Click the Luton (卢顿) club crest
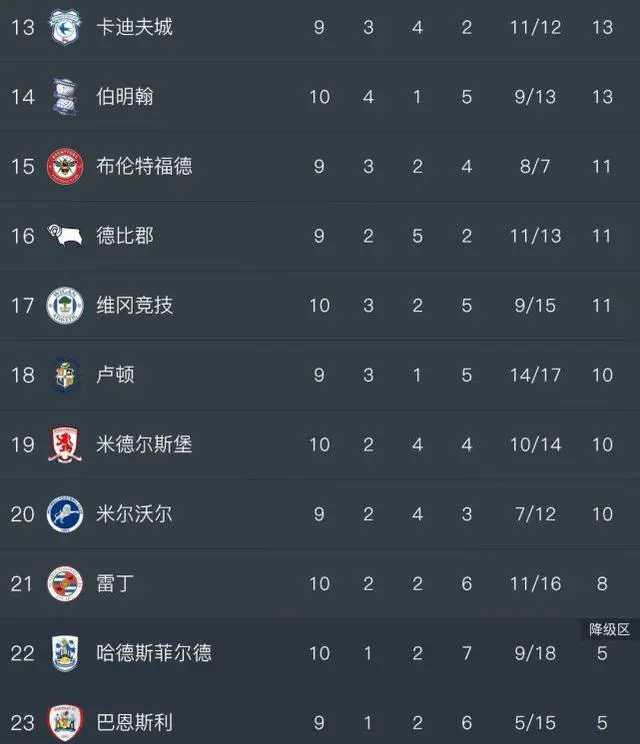640x744 pixels. [65, 375]
